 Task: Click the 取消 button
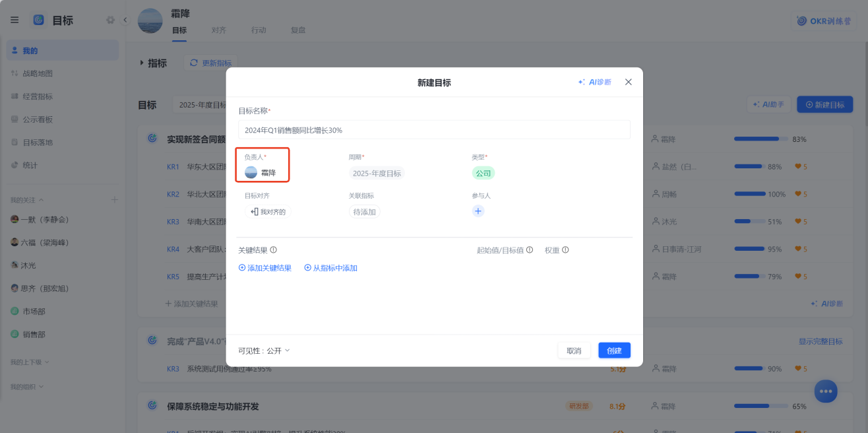click(574, 350)
